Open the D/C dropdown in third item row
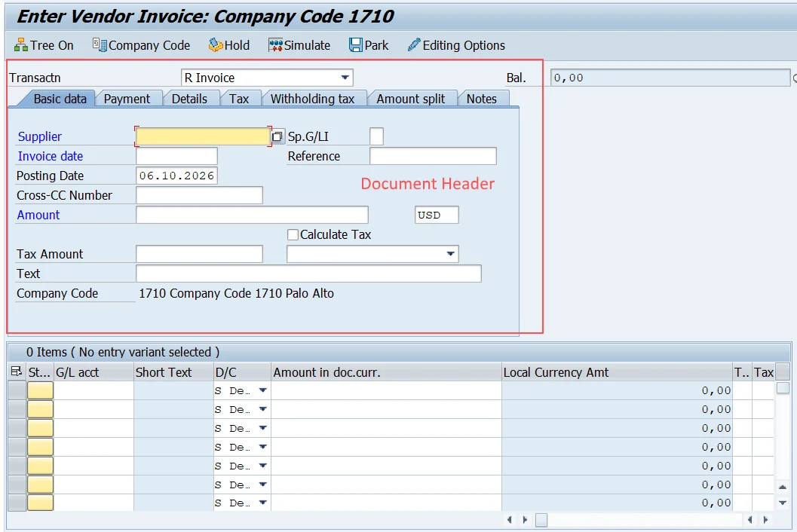 pyautogui.click(x=263, y=428)
